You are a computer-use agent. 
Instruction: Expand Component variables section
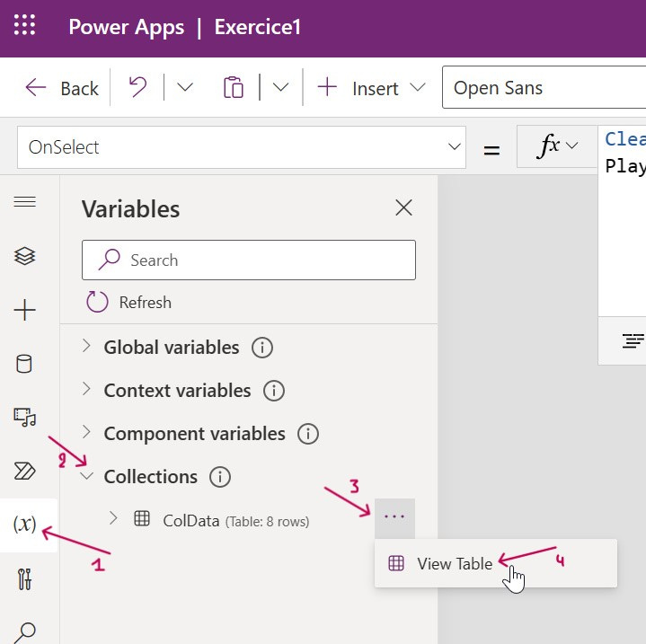pyautogui.click(x=86, y=432)
